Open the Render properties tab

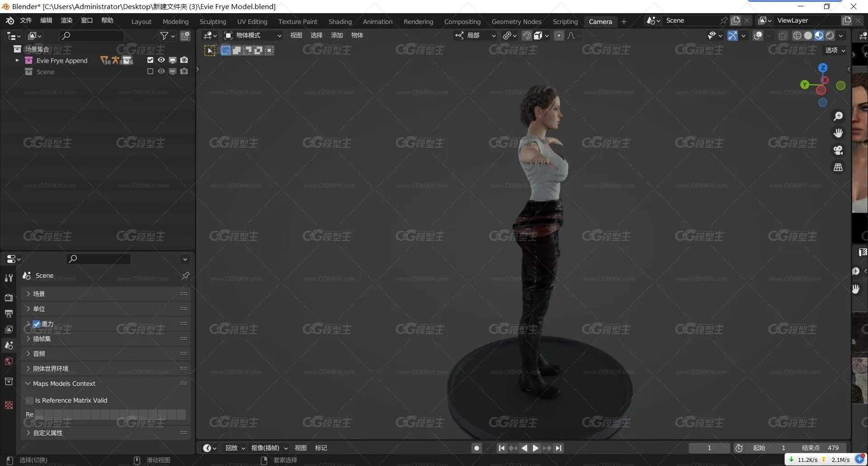pyautogui.click(x=9, y=297)
